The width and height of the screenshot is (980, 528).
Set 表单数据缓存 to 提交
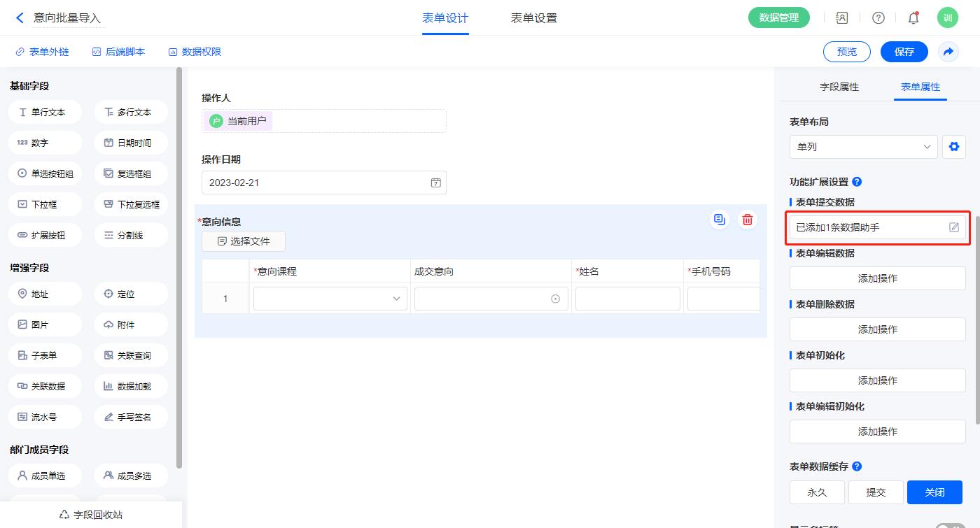[x=876, y=492]
